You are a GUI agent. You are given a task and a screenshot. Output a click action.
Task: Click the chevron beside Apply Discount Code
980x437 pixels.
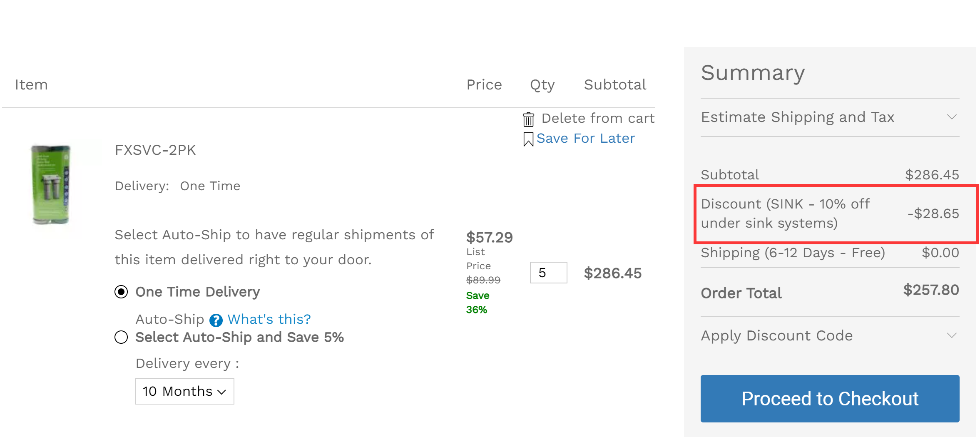click(x=953, y=335)
